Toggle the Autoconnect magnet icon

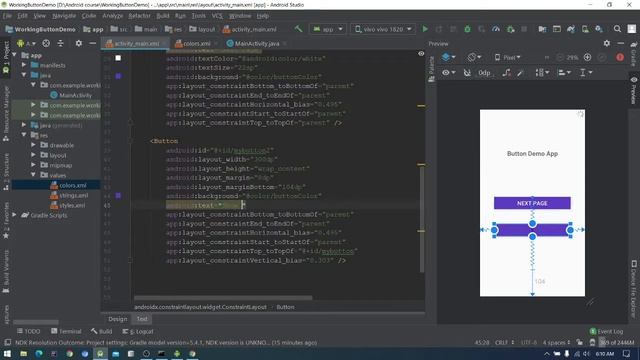(467, 73)
